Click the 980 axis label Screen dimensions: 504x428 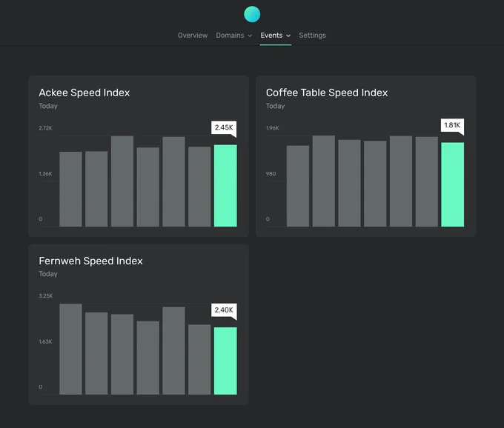(271, 174)
